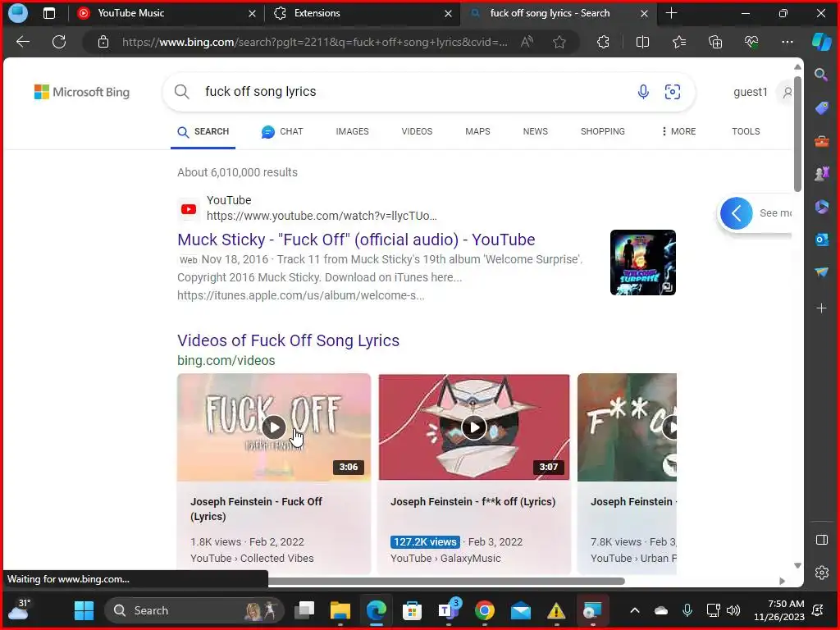Toggle Split screen view icon
The height and width of the screenshot is (630, 840).
[x=642, y=42]
